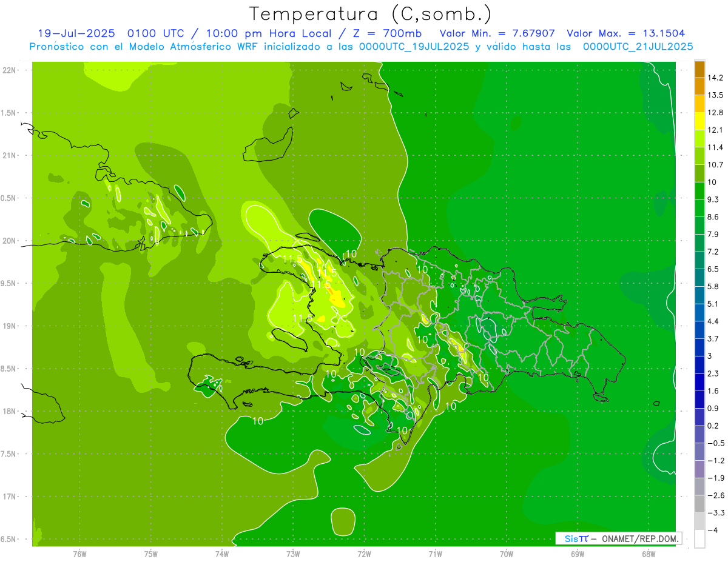This screenshot has height=562, width=728.
Task: Click the "11.4" color scale value
Action: point(715,147)
